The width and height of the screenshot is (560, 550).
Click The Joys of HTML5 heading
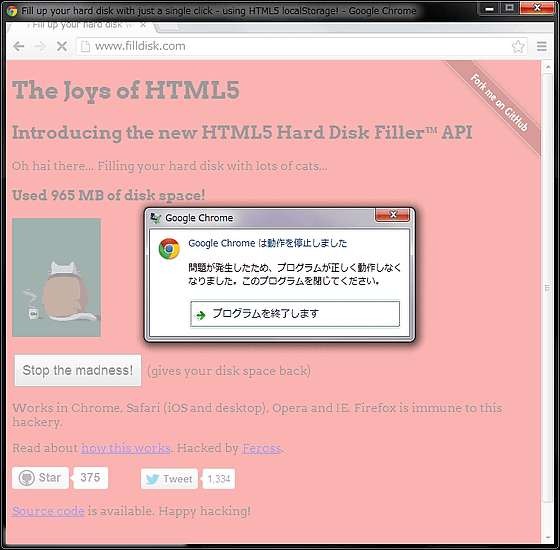click(126, 91)
